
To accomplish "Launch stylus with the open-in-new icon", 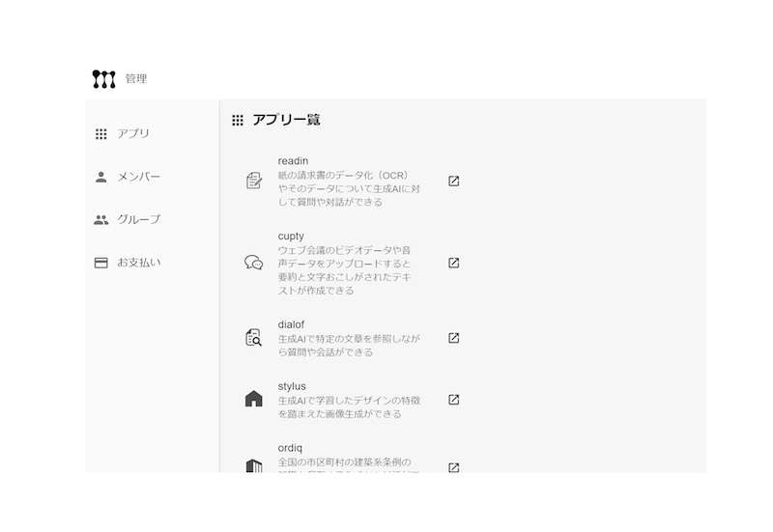I will pos(454,400).
